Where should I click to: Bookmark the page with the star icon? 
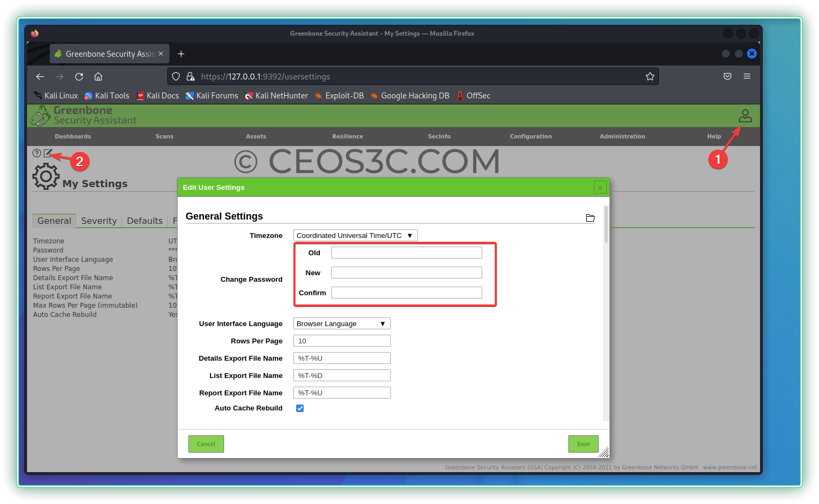(x=650, y=76)
